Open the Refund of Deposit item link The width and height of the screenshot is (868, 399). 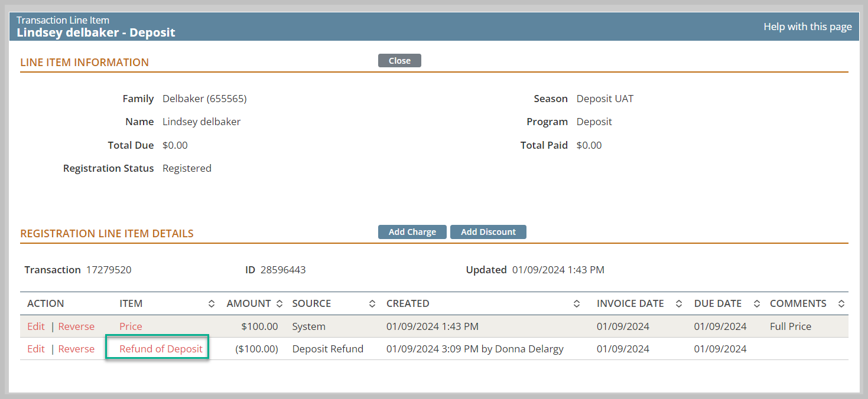tap(161, 349)
